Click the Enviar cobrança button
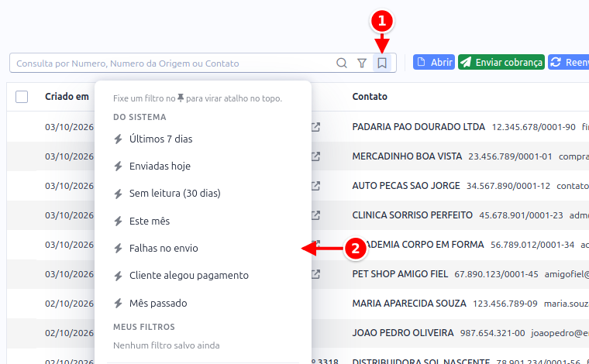 click(x=501, y=62)
